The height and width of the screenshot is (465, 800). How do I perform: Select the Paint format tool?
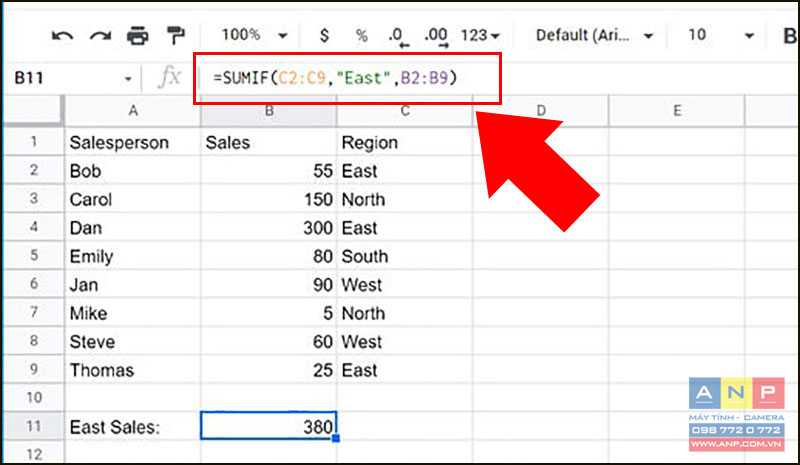(176, 35)
